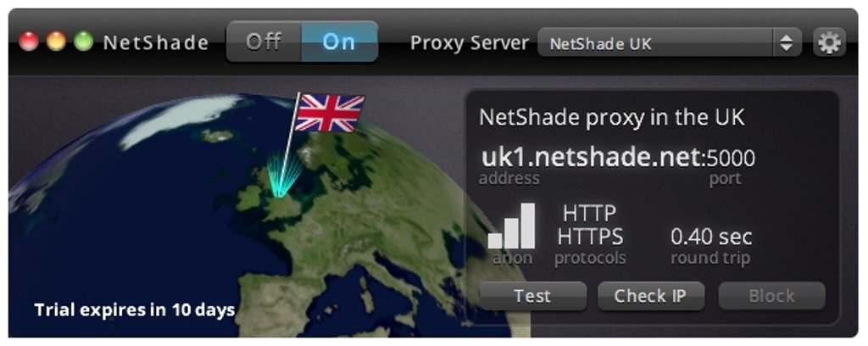The width and height of the screenshot is (868, 346).
Task: Click the proxy server dropdown stepper arrows
Action: coord(787,43)
